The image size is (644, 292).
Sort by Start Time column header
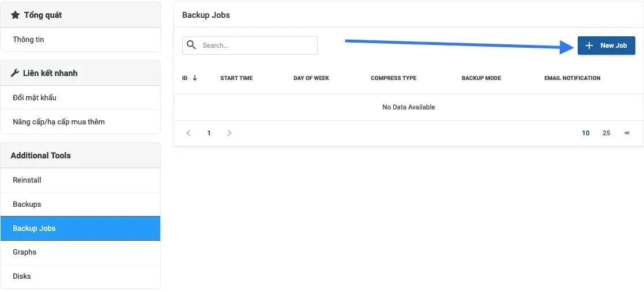click(x=236, y=78)
